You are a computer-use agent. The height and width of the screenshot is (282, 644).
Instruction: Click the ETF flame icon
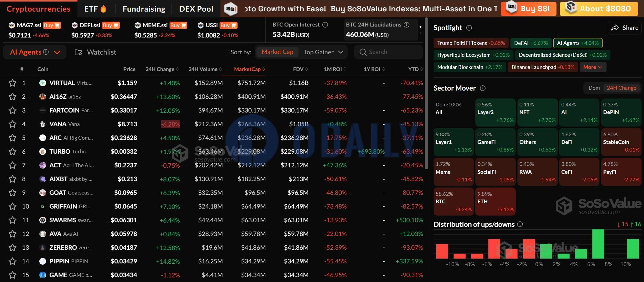[103, 9]
